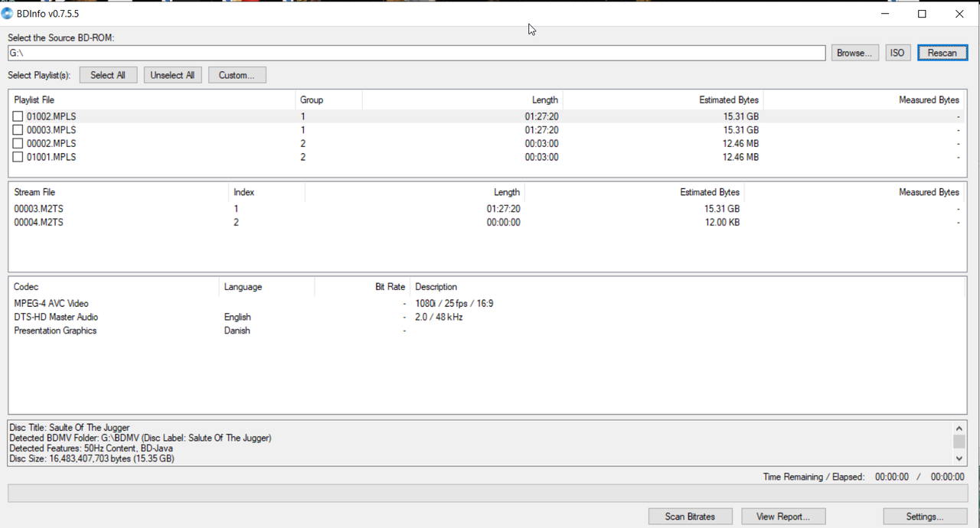Focus the source BD-ROM path field

click(x=416, y=53)
